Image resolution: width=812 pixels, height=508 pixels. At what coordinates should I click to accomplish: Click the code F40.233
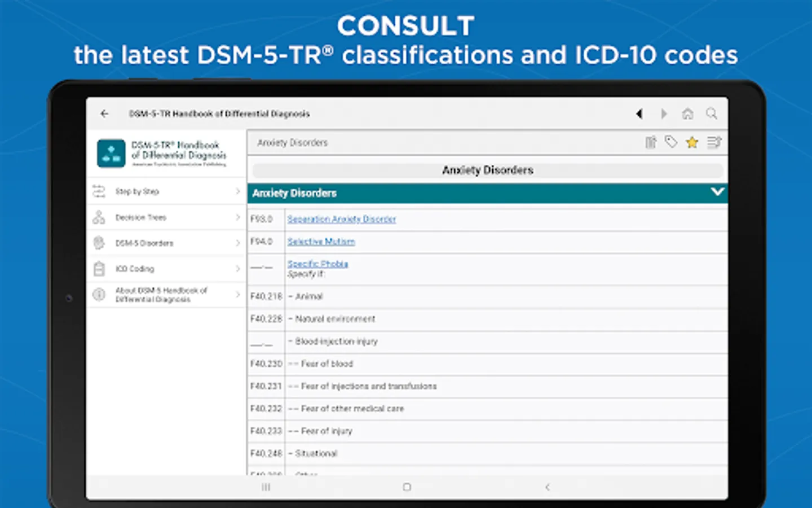click(x=266, y=431)
